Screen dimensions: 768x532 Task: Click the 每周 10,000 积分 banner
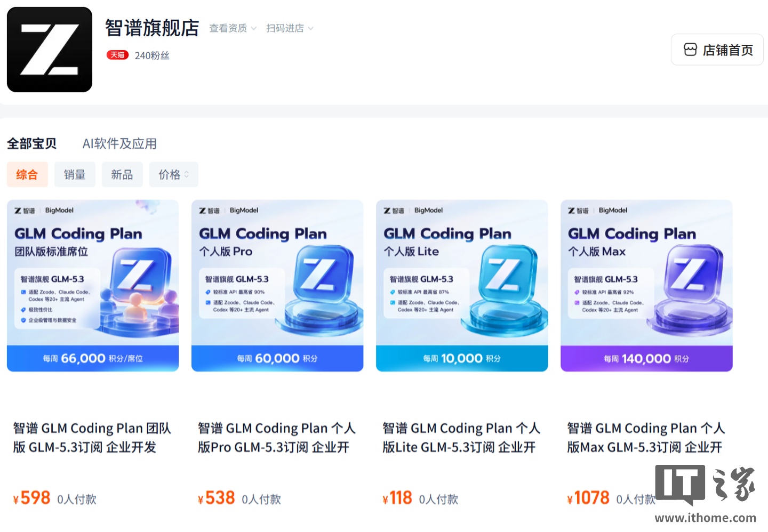click(462, 358)
